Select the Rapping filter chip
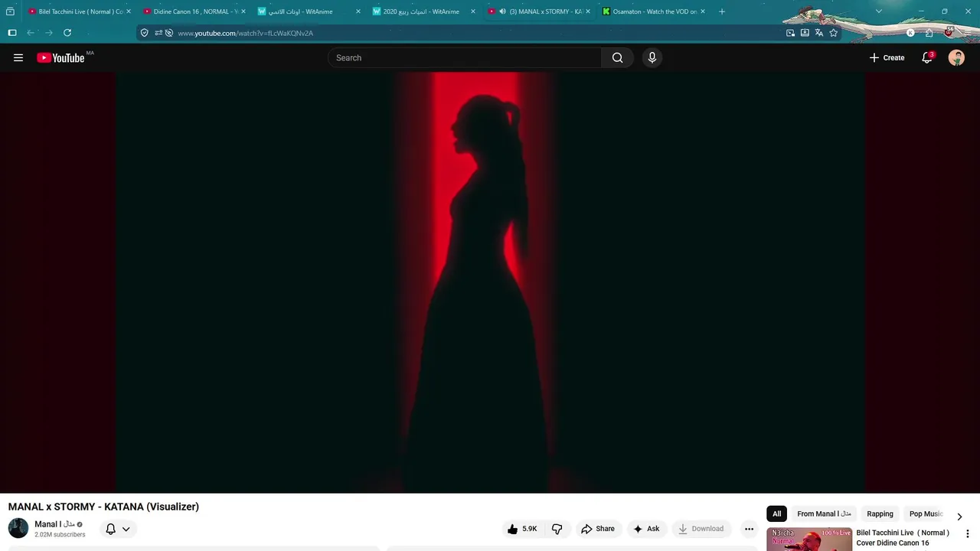 (x=880, y=514)
